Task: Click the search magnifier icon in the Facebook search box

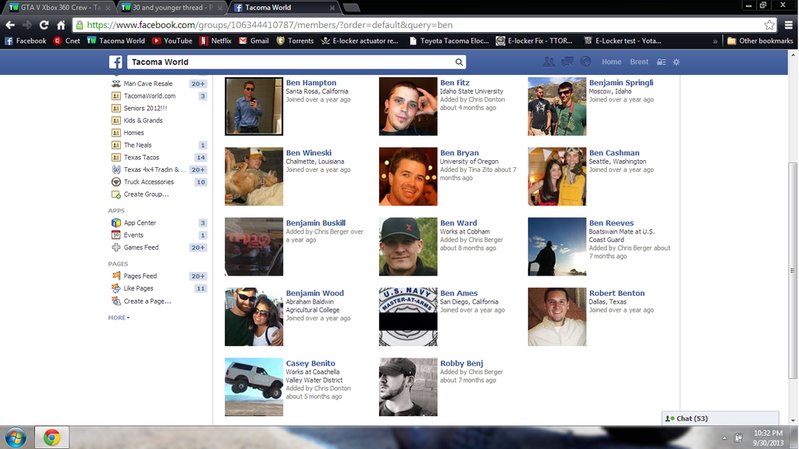Action: 459,62
